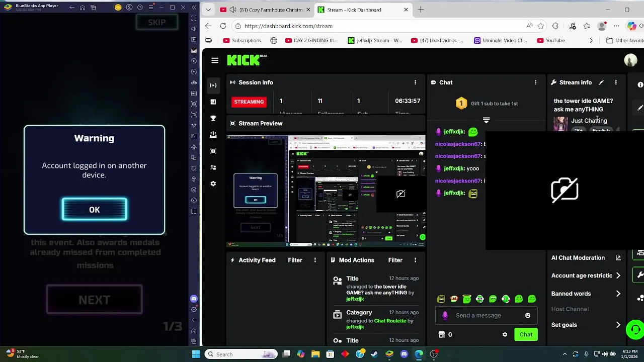This screenshot has height=362, width=644.
Task: Open BlueStacks home screen icon
Action: coord(83,8)
